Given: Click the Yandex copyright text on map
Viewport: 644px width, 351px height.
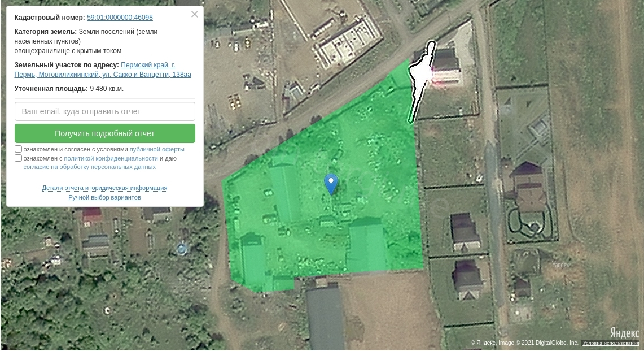Looking at the screenshot, I should tap(524, 343).
